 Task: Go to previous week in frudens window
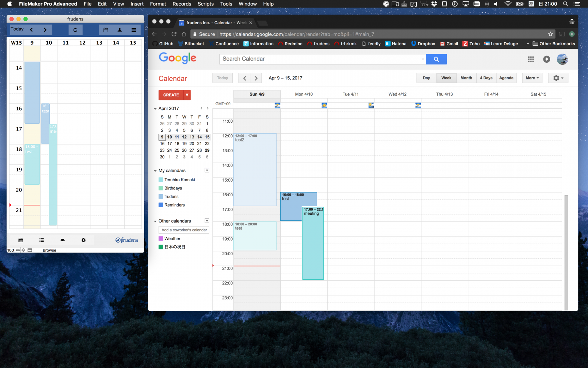pyautogui.click(x=31, y=30)
